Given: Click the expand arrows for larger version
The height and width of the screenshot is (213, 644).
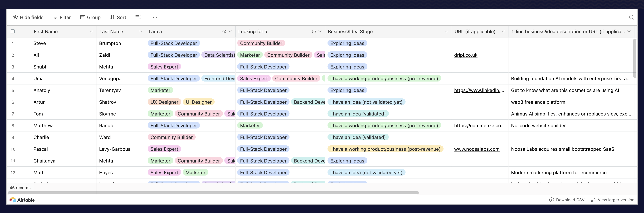Looking at the screenshot, I should point(593,200).
